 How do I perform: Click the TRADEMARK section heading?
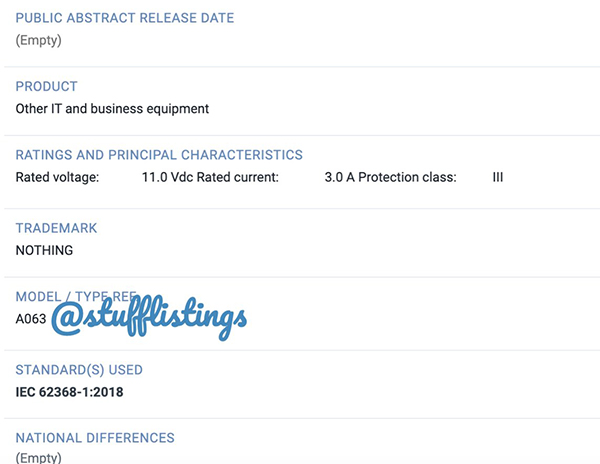pyautogui.click(x=56, y=228)
